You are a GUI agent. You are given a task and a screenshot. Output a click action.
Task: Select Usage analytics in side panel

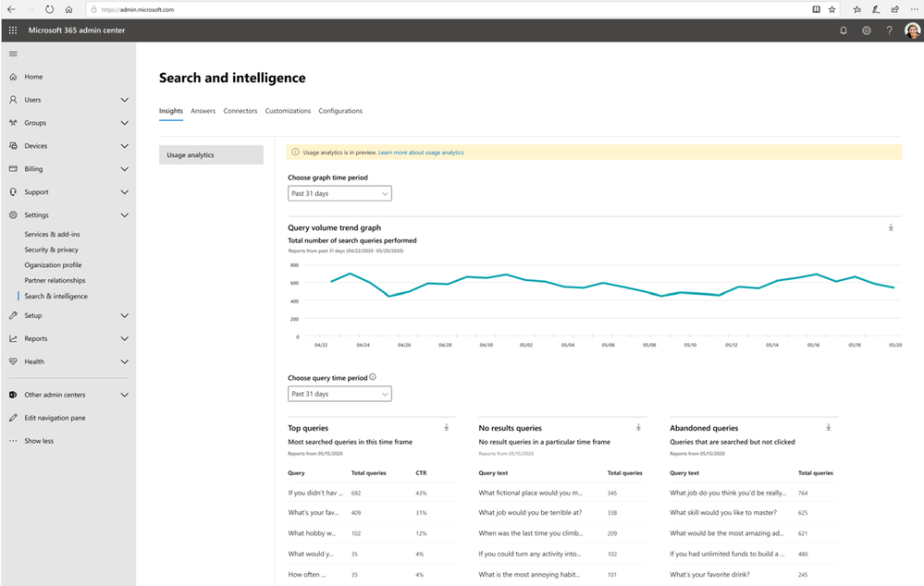[211, 155]
